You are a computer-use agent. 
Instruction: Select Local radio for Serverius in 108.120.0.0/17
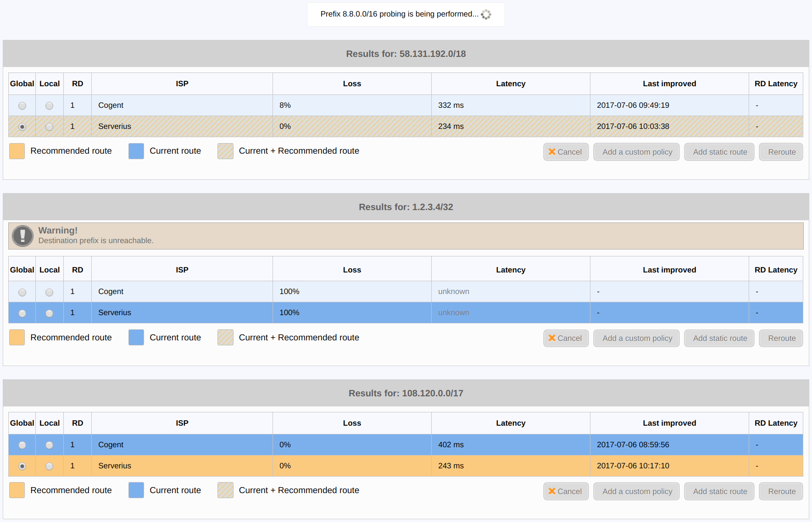(49, 466)
